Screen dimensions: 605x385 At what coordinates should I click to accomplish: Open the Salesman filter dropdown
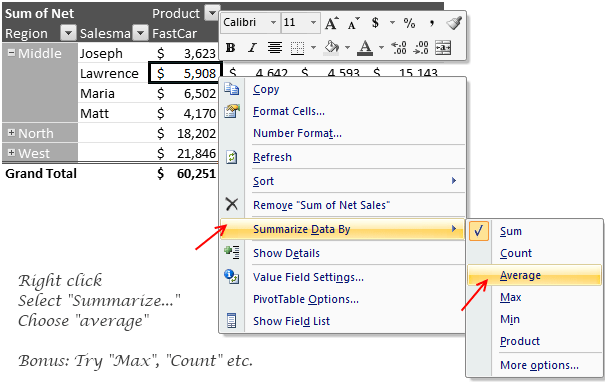tap(140, 33)
